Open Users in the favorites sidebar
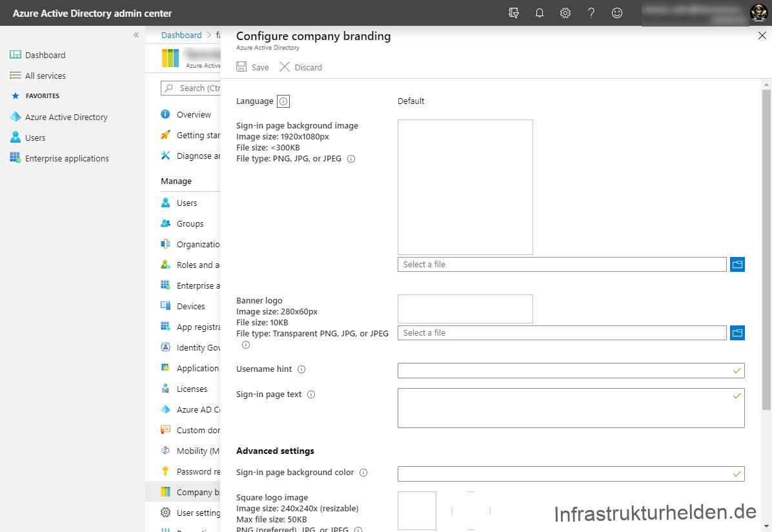Image resolution: width=772 pixels, height=532 pixels. tap(35, 138)
